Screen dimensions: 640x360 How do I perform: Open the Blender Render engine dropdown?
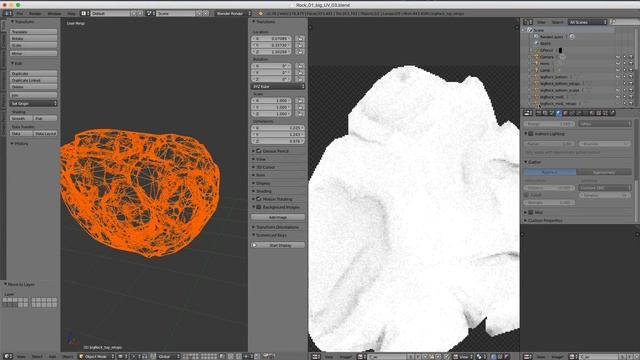point(233,13)
